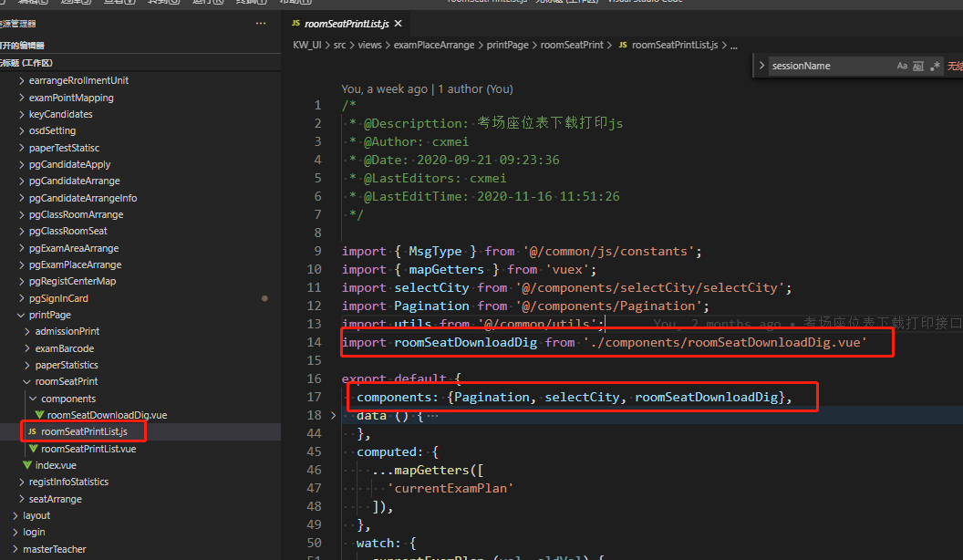Screen dimensions: 963x560
Task: Collapse the roomSeatPrint folder
Action: (x=67, y=381)
